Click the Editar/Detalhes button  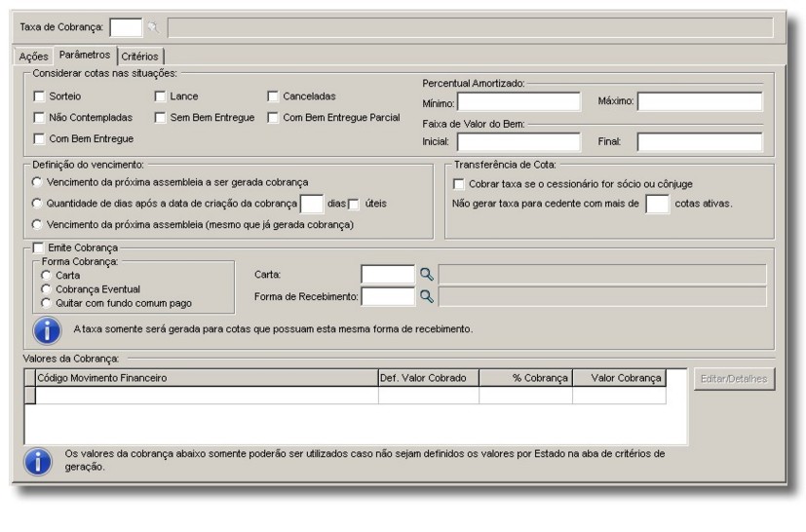(x=734, y=379)
